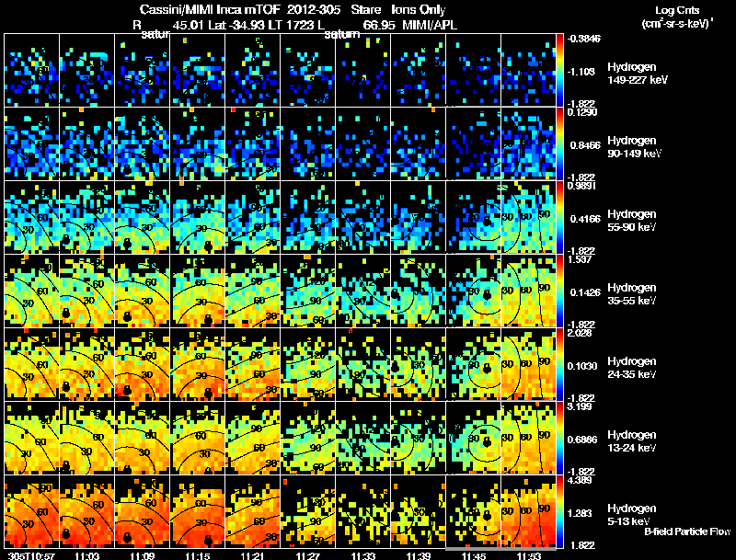Click the Saturn marker in 55-90 keV 11:45 panel

click(487, 221)
